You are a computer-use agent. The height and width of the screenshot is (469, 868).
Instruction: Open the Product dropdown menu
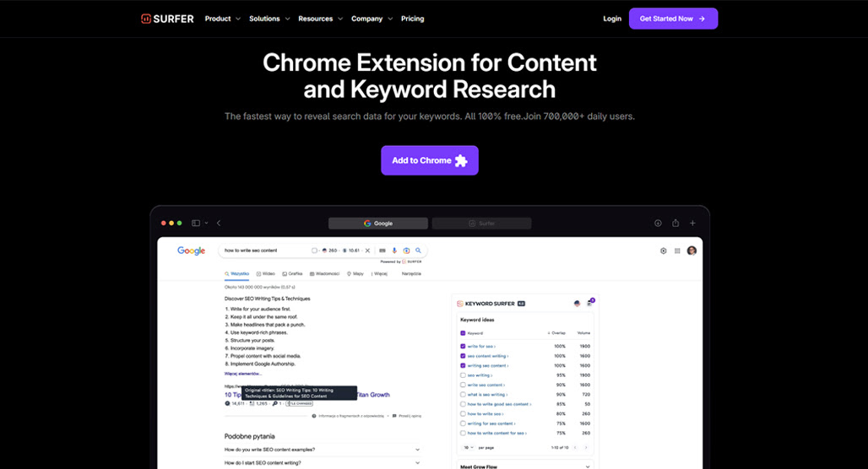pyautogui.click(x=223, y=19)
